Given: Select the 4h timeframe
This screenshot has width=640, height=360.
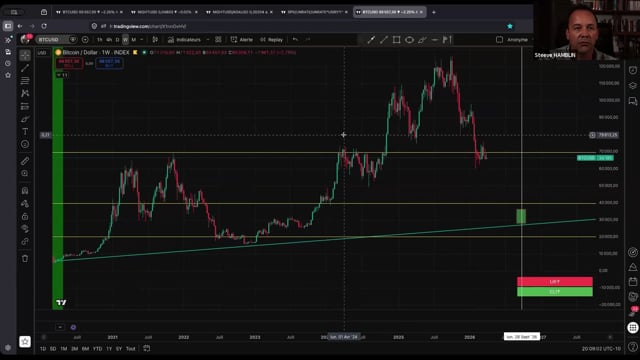Looking at the screenshot, I should click(x=109, y=40).
